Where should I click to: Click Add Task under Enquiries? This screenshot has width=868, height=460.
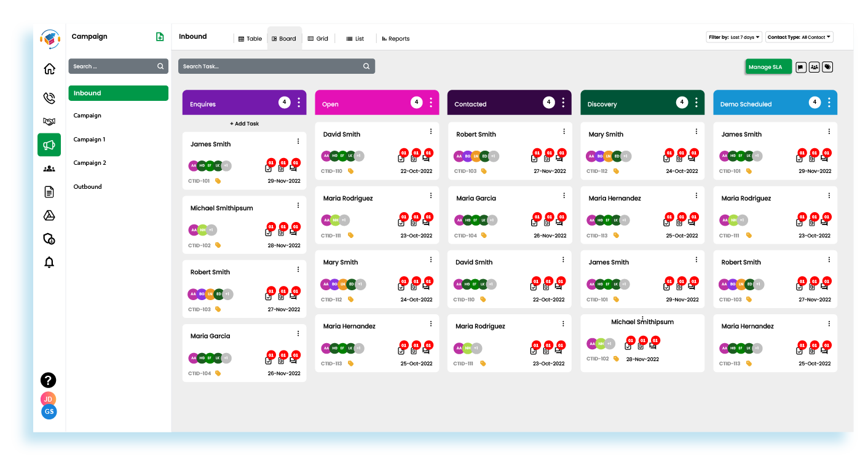[244, 124]
